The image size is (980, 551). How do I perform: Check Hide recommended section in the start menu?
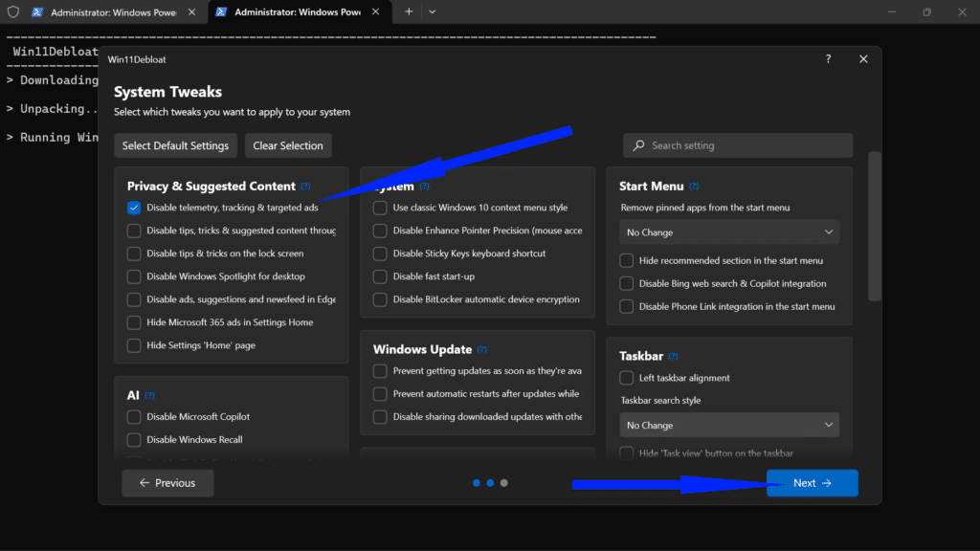626,260
